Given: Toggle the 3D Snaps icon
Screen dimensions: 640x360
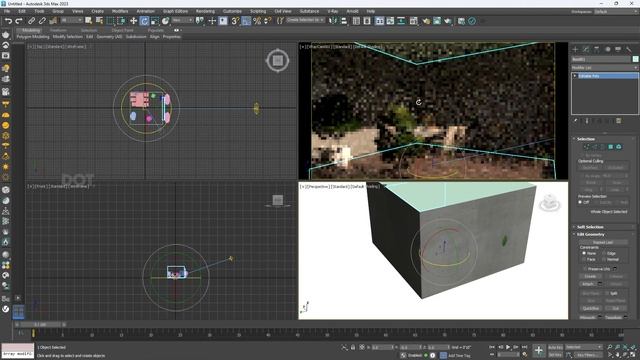Looking at the screenshot, I should point(235,21).
